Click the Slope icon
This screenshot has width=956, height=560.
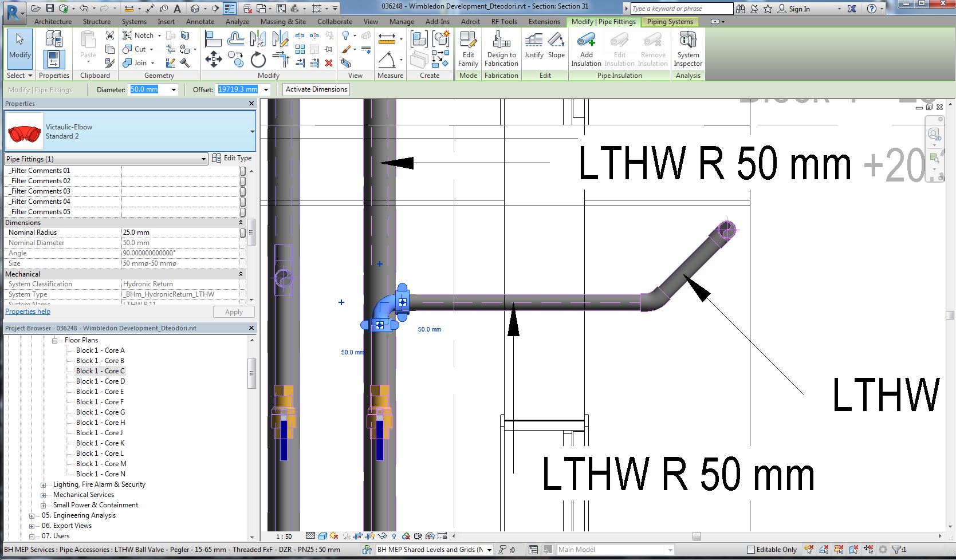[556, 46]
